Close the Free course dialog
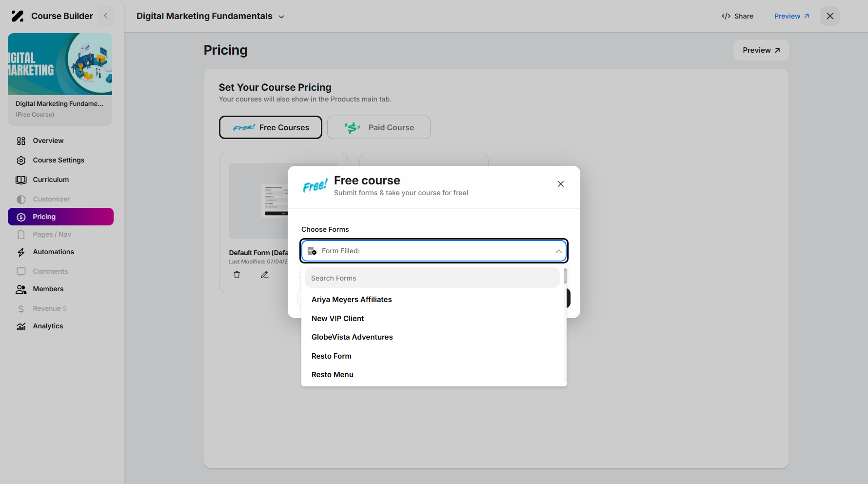 (x=561, y=184)
